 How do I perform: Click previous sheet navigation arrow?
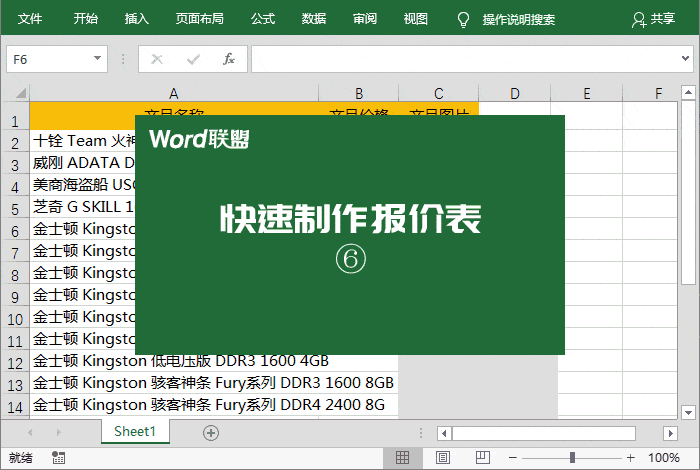point(30,432)
